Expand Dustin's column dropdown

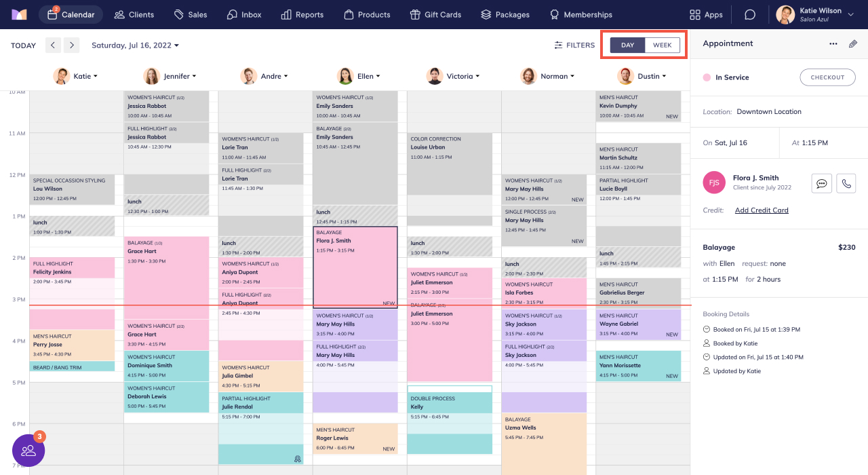point(664,77)
